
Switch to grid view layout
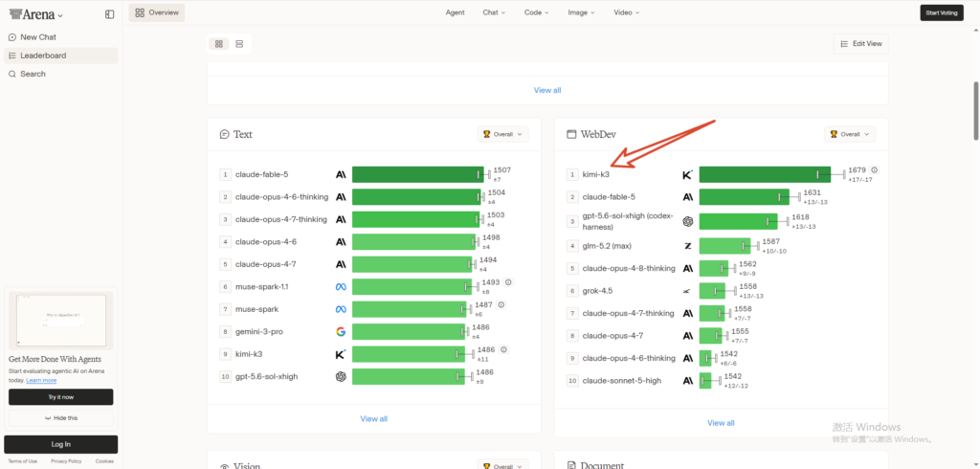(219, 44)
